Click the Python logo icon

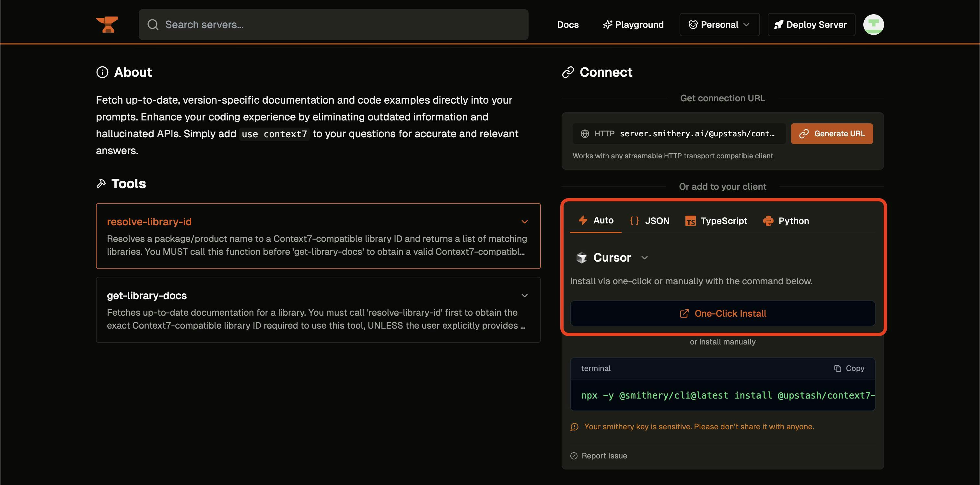tap(768, 221)
